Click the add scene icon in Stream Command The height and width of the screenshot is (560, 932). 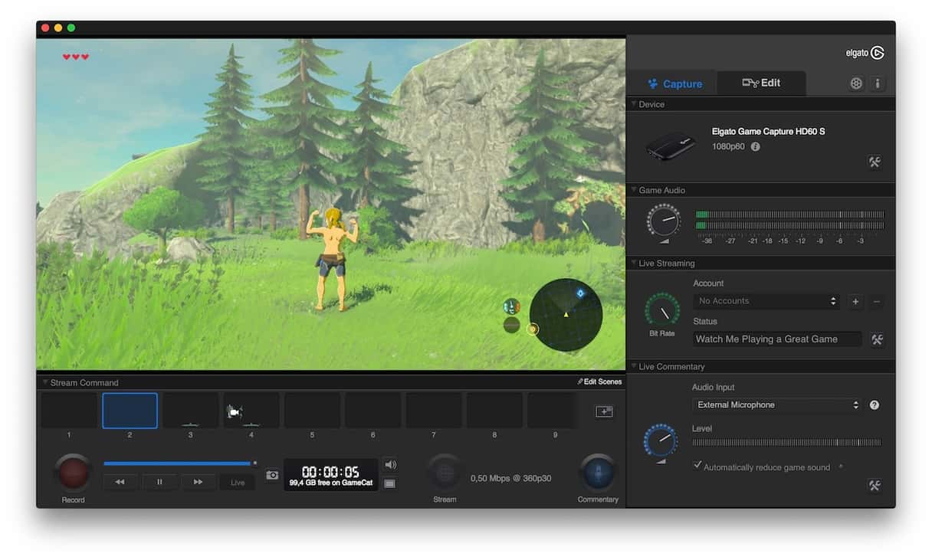(604, 412)
